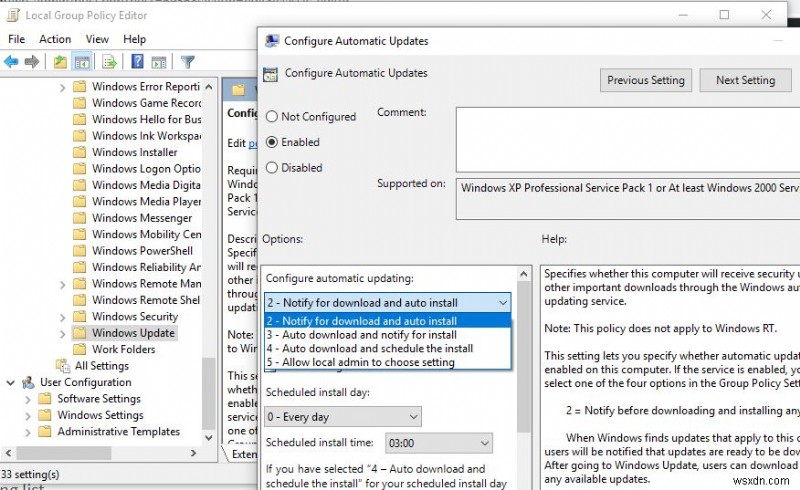Toggle the Show/Hide console tree icon

pos(82,62)
